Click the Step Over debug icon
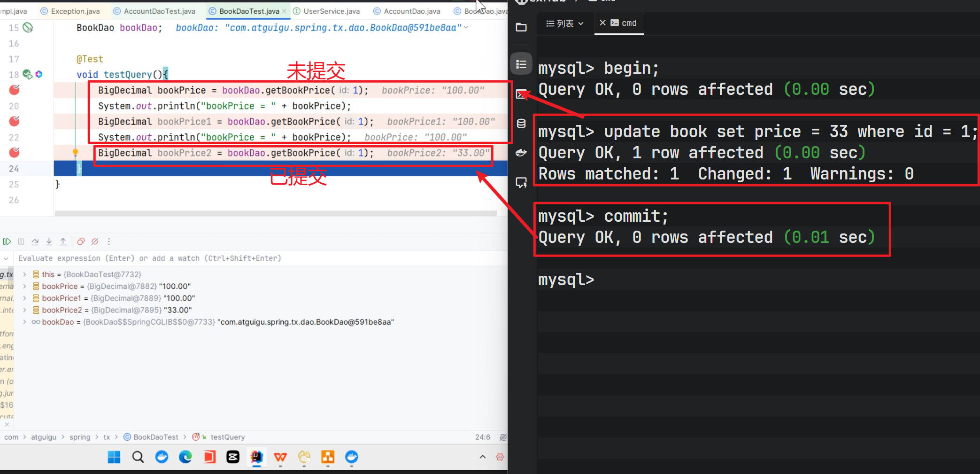 [35, 241]
